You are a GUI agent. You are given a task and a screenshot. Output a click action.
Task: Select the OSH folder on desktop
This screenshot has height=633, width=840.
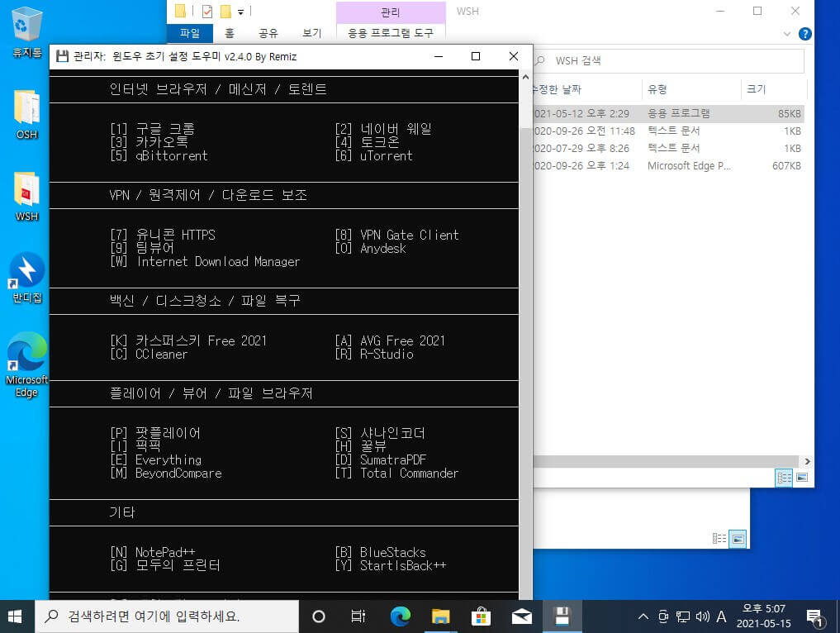click(26, 115)
